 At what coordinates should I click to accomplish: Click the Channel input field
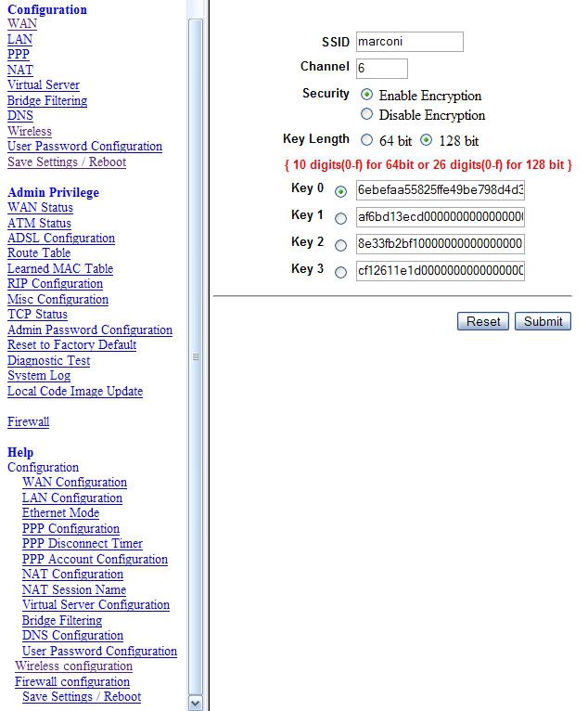tap(381, 68)
